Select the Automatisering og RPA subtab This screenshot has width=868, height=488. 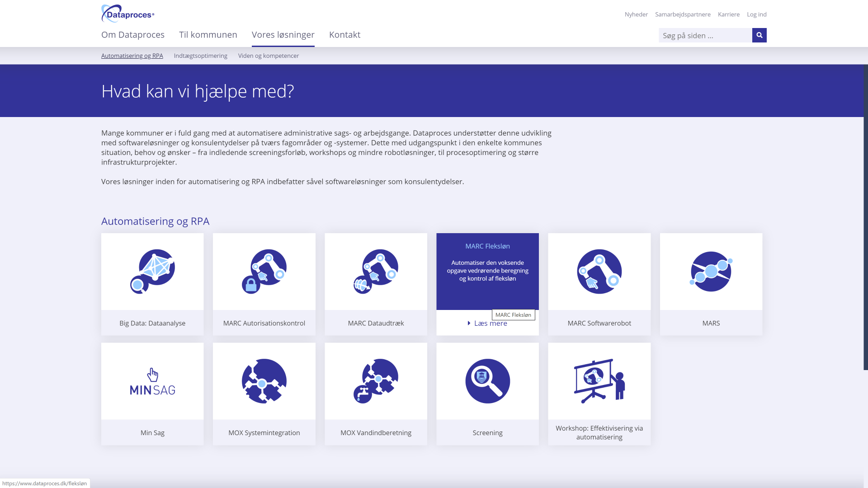click(x=132, y=56)
